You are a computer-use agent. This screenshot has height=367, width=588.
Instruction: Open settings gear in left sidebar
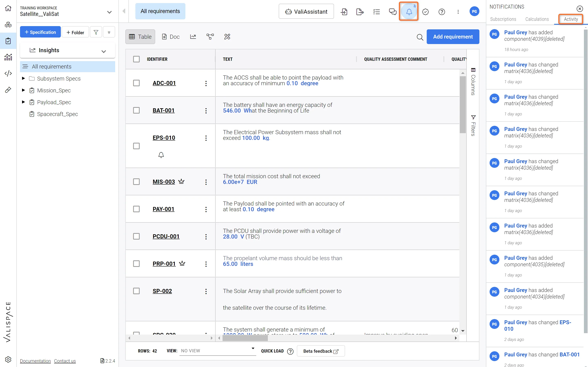8,359
